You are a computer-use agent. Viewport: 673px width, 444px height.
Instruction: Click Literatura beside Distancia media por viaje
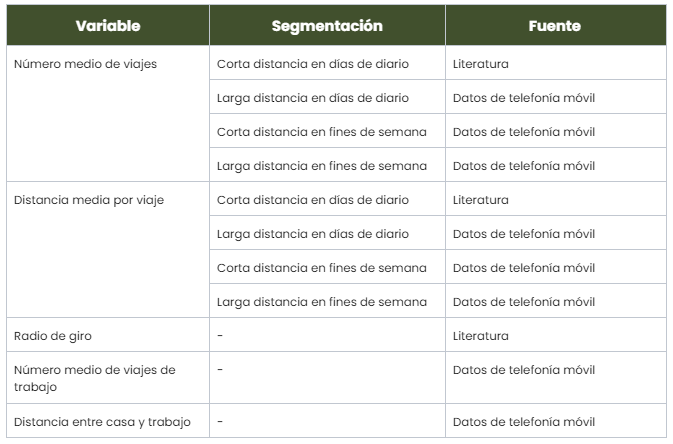click(480, 200)
